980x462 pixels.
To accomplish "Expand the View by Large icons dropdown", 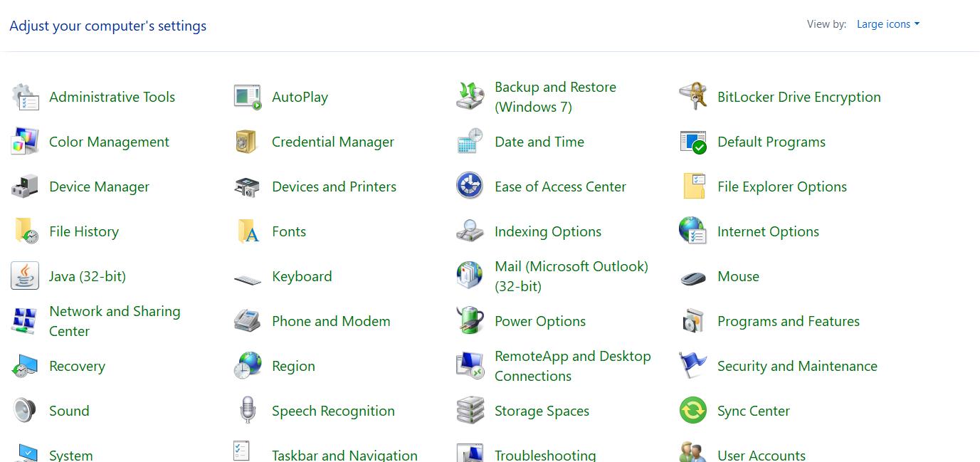I will tap(888, 24).
